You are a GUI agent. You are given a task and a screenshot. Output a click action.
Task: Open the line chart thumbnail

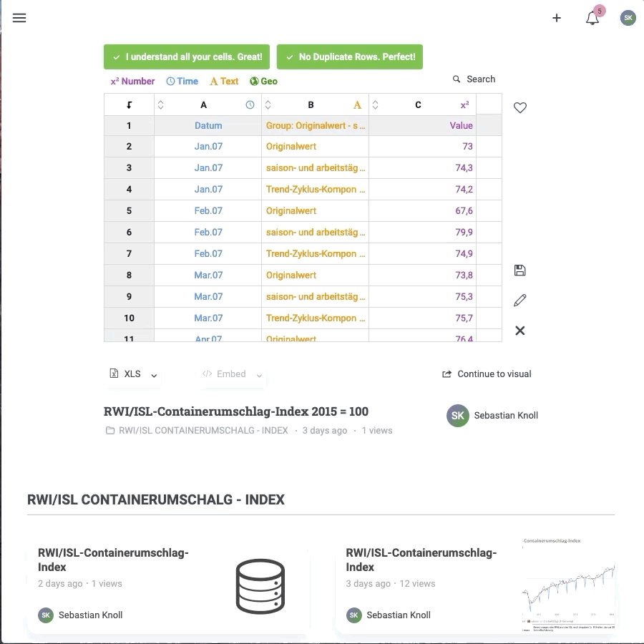point(569,585)
